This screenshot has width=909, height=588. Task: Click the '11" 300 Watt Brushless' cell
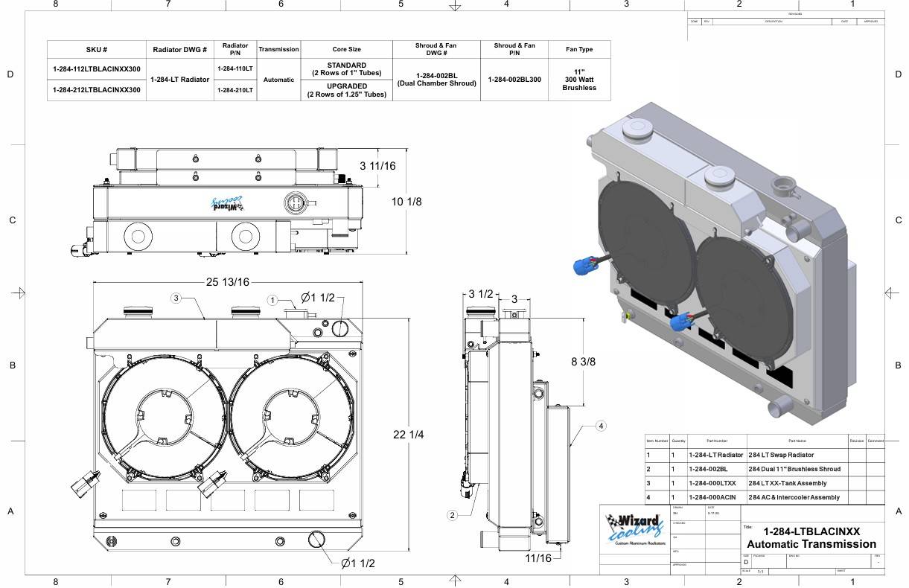coord(579,80)
